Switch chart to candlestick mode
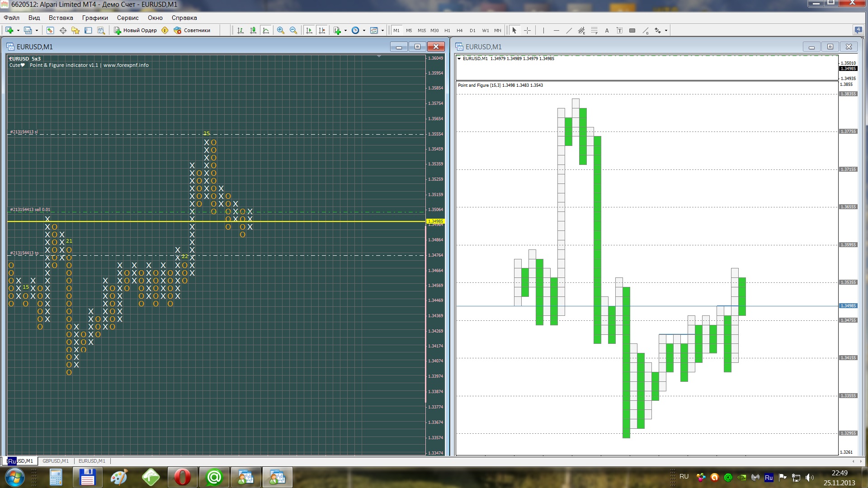Viewport: 868px width, 488px height. [x=253, y=30]
